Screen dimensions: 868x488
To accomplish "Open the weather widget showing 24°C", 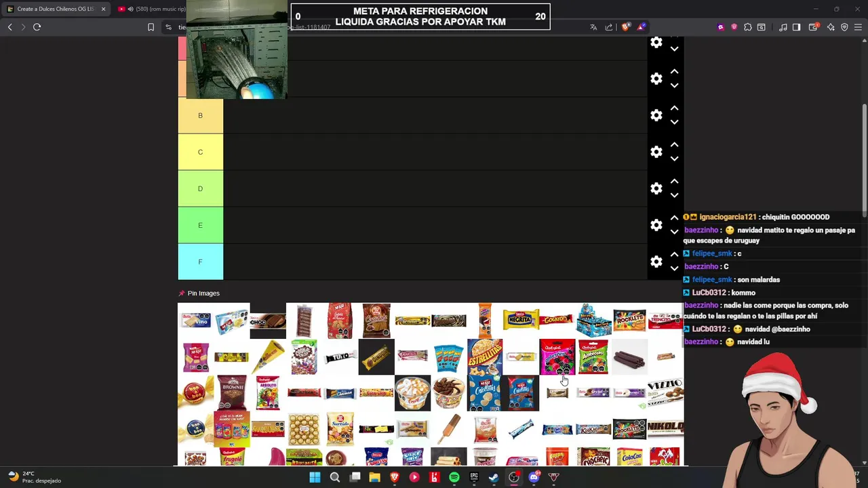I will tap(34, 477).
